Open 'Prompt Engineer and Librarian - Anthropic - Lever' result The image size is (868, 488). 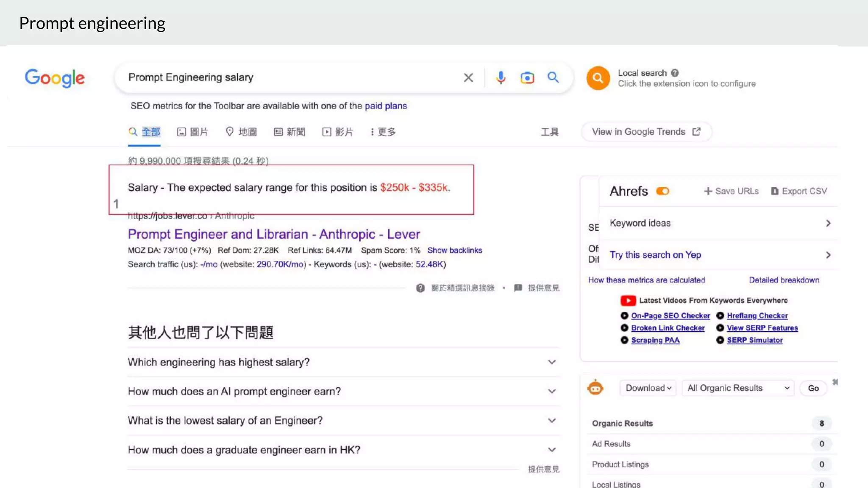click(274, 234)
